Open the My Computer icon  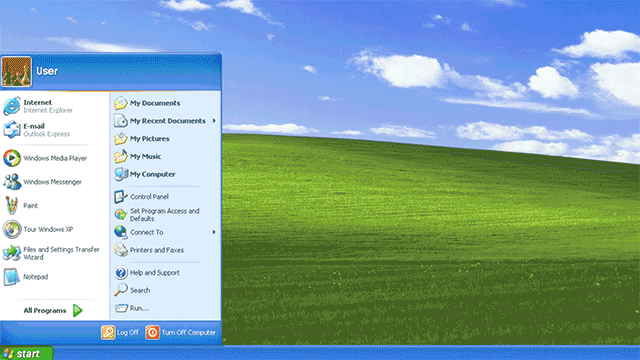(121, 174)
